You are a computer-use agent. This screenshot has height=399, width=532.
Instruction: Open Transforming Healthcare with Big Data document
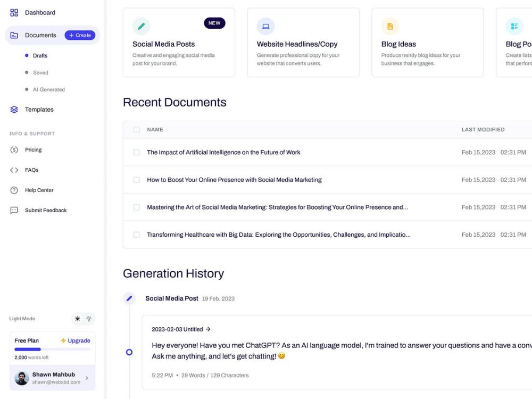coord(279,235)
